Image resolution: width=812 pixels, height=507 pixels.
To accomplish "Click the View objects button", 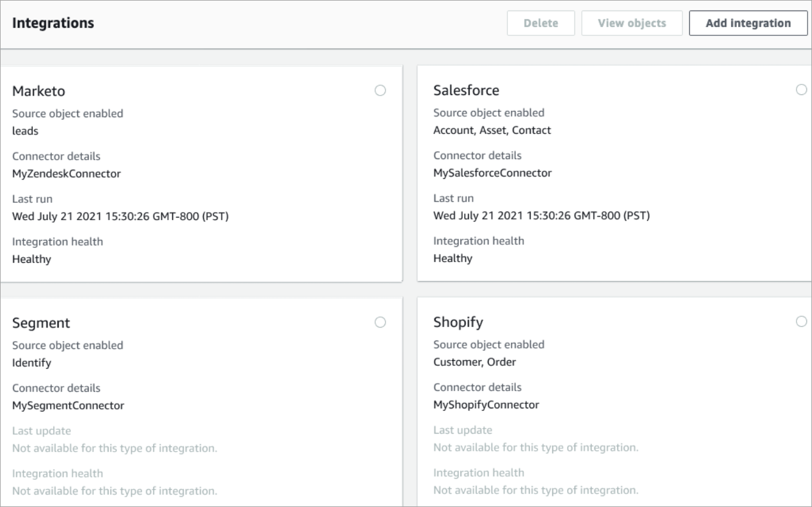I will [x=631, y=22].
